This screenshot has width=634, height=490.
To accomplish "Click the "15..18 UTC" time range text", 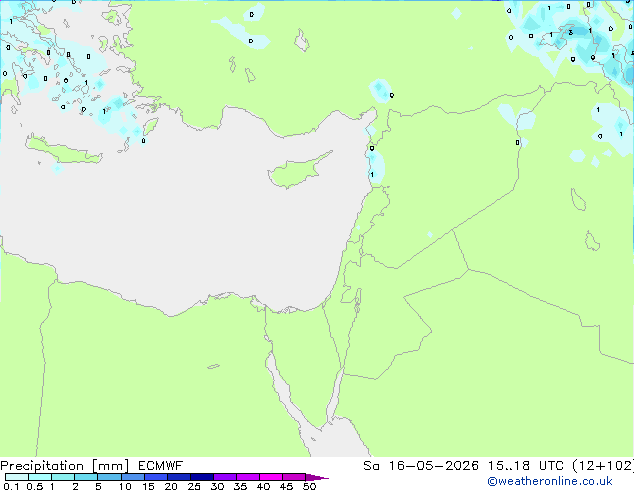I will [525, 466].
